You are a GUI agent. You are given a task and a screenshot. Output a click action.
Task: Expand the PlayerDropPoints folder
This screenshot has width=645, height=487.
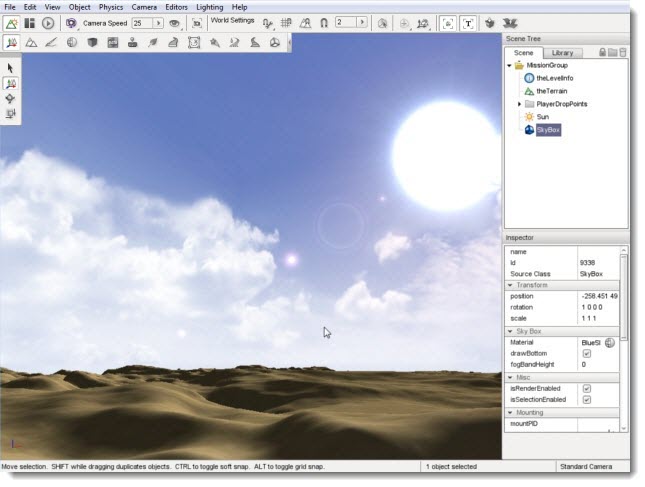pyautogui.click(x=519, y=104)
